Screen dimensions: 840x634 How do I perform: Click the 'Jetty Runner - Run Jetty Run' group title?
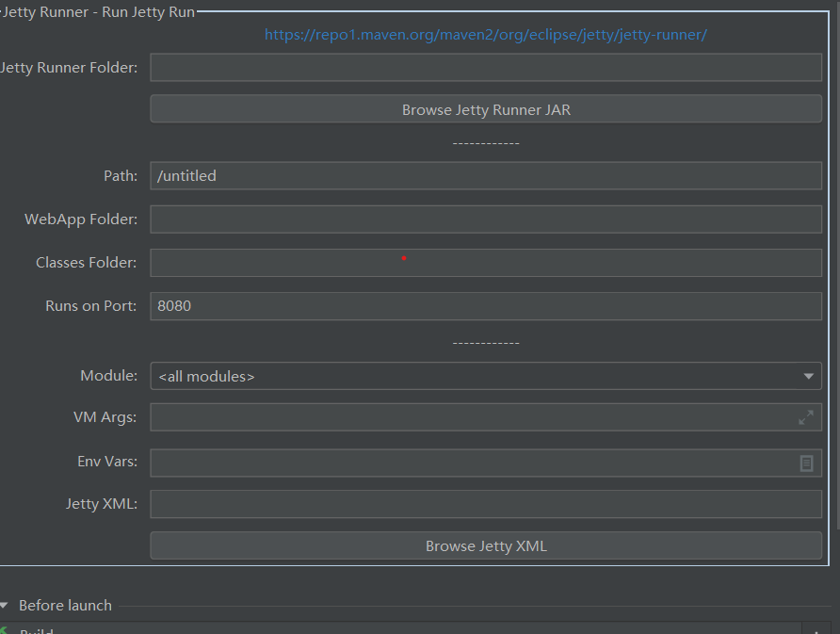click(98, 12)
